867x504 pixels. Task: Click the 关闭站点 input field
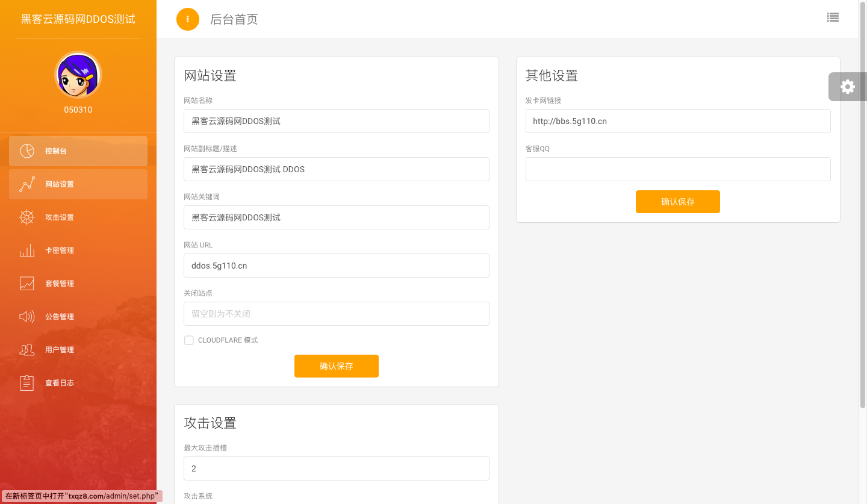[x=337, y=314]
